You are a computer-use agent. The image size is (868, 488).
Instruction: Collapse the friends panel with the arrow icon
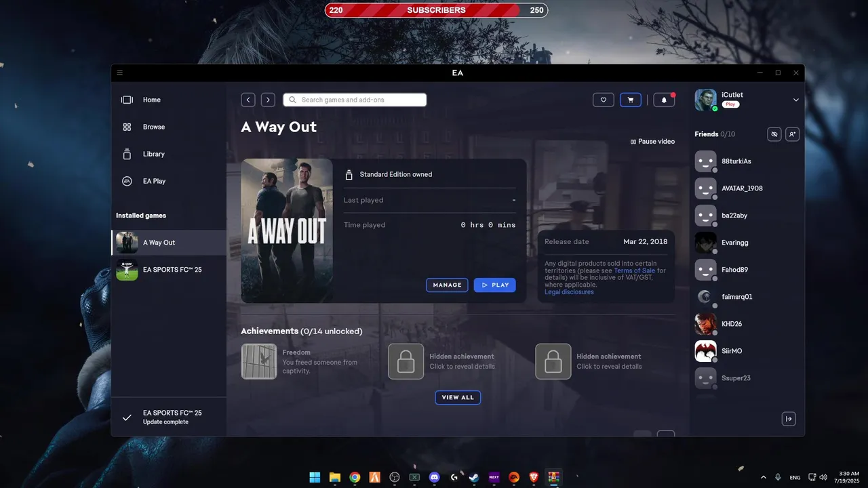tap(789, 419)
